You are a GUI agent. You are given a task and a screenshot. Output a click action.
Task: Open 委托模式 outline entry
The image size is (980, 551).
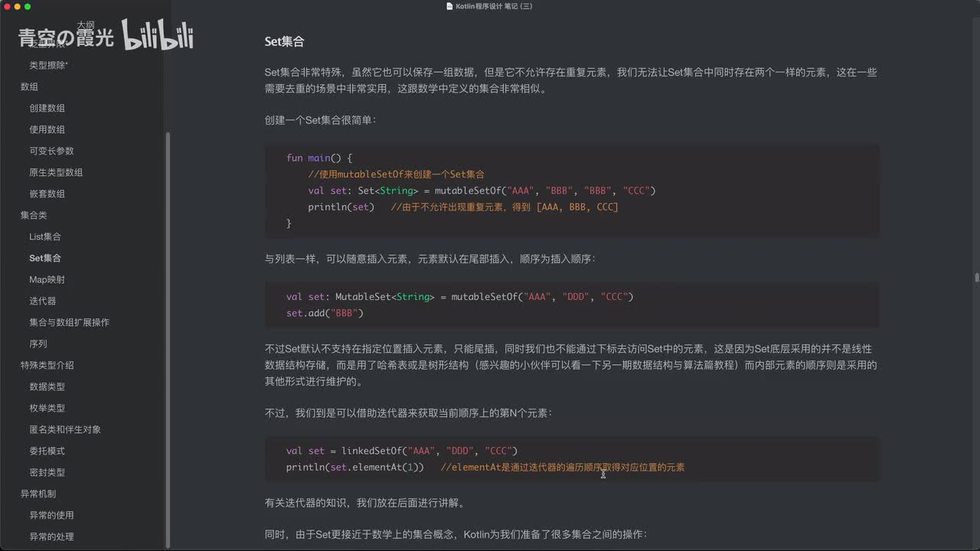[x=47, y=451]
